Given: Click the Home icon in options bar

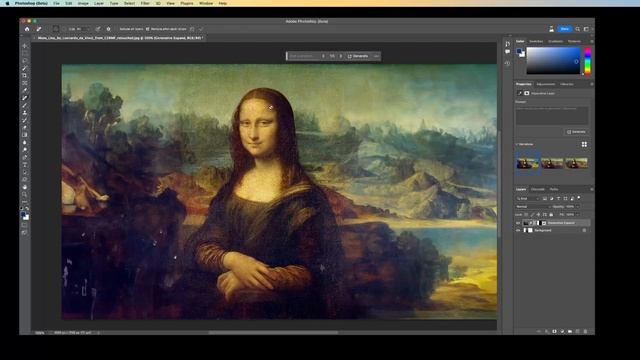Looking at the screenshot, I should (27, 29).
